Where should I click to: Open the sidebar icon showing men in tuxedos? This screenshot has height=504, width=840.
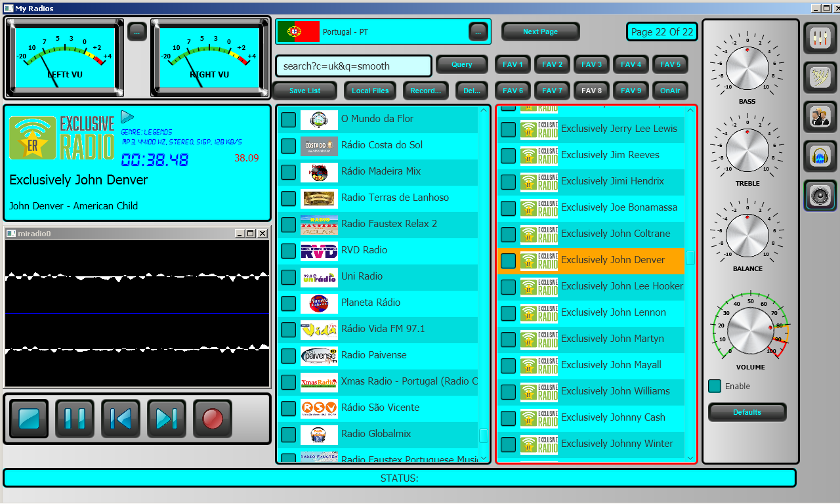pos(820,117)
